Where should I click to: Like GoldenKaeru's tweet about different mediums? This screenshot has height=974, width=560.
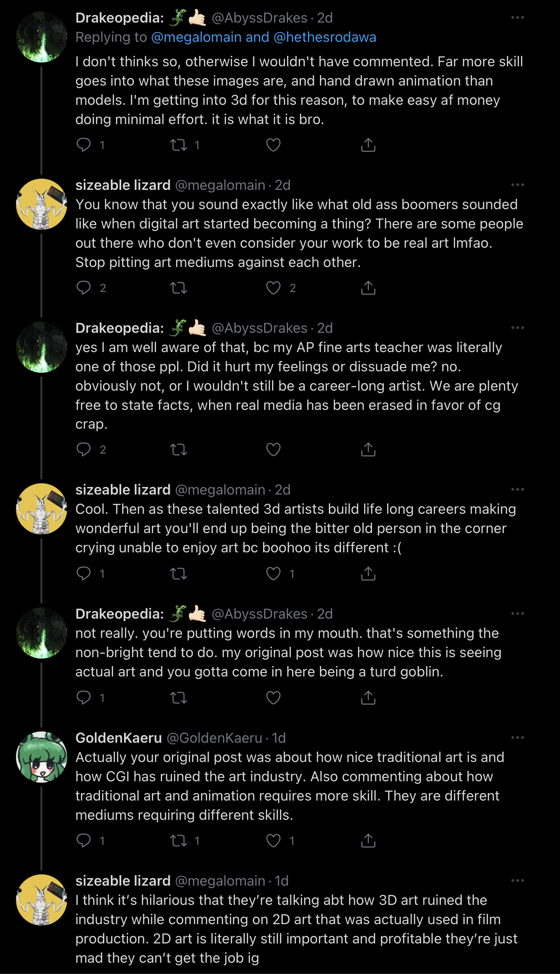click(x=273, y=840)
